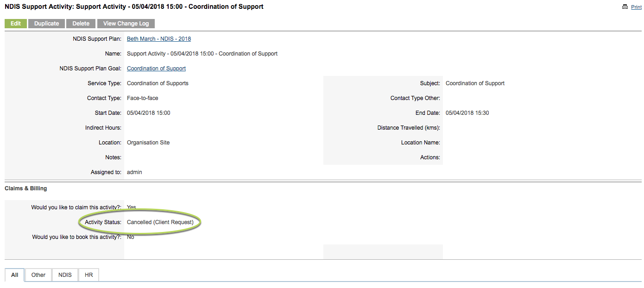Click the End Date value 05/04/2018 15:30
644x288 pixels.
pos(467,113)
